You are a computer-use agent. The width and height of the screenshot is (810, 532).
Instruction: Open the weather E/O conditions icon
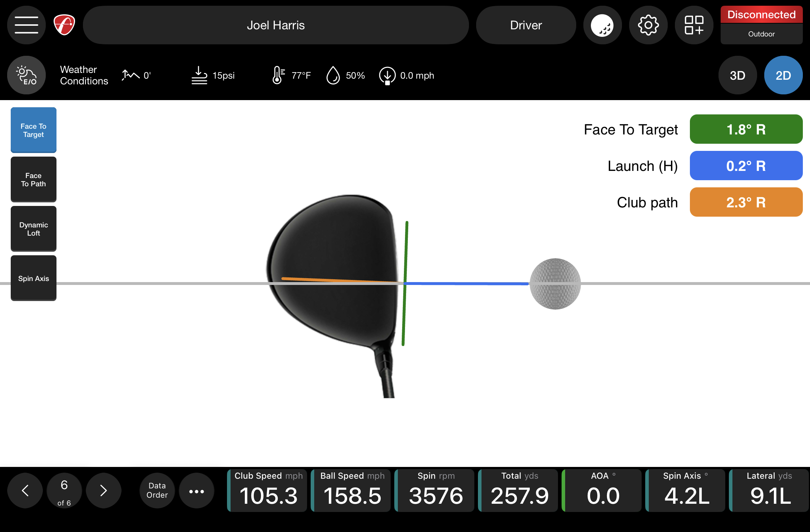click(x=26, y=75)
